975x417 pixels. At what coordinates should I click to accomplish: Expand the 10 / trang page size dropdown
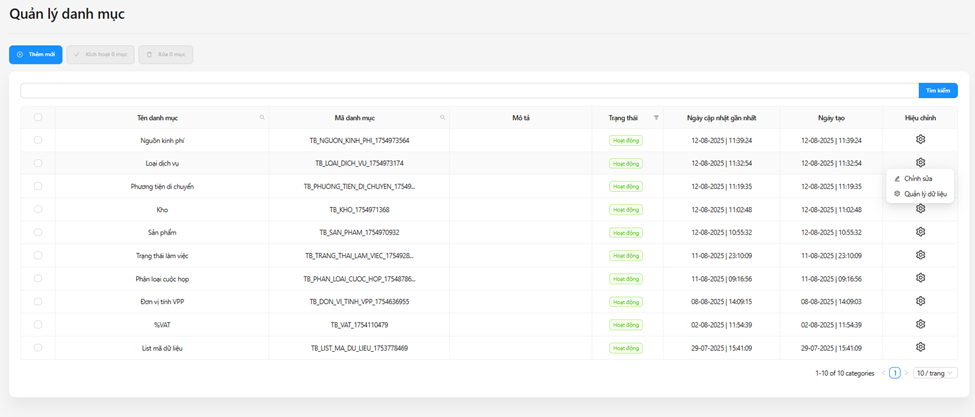[935, 373]
